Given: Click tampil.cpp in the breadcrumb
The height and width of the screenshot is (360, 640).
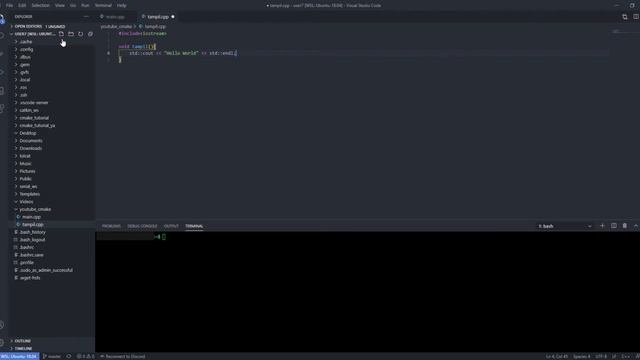Looking at the screenshot, I should point(155,27).
